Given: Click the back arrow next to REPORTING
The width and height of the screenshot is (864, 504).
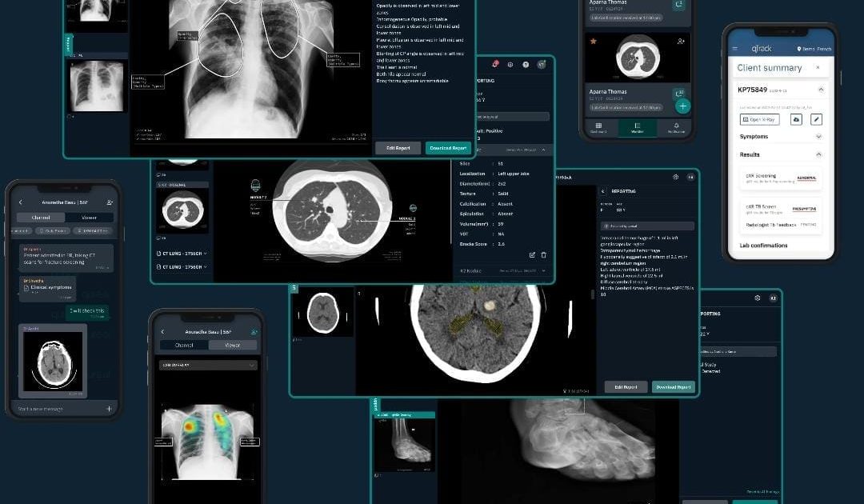Looking at the screenshot, I should click(602, 191).
